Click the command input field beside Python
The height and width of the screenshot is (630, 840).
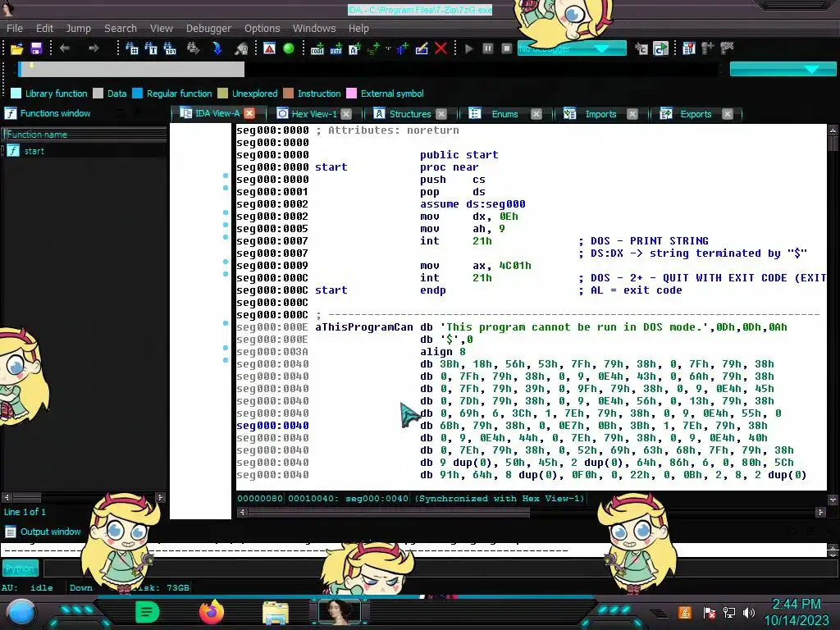click(x=440, y=568)
